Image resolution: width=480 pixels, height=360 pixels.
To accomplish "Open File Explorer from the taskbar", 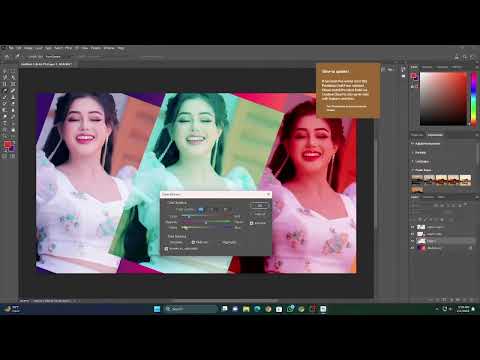I will click(x=246, y=309).
